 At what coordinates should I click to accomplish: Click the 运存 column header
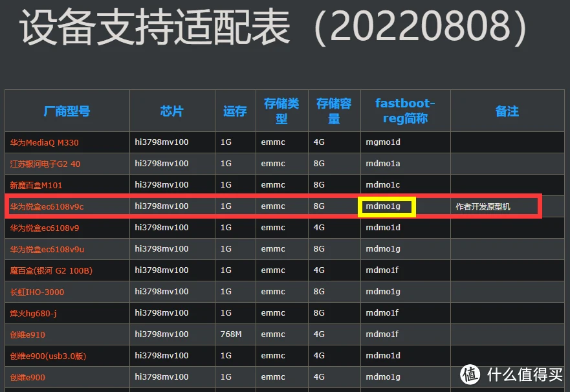[x=235, y=111]
